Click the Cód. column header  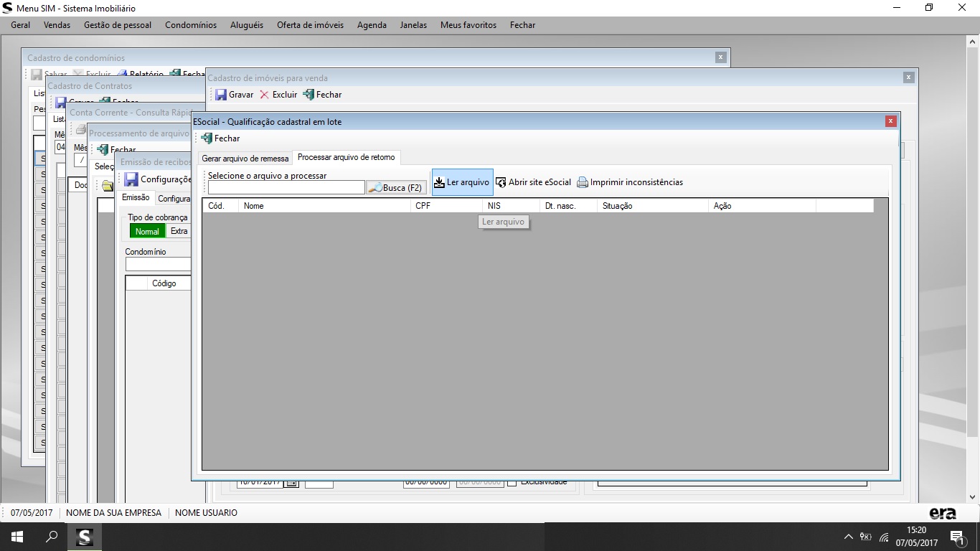click(x=220, y=206)
